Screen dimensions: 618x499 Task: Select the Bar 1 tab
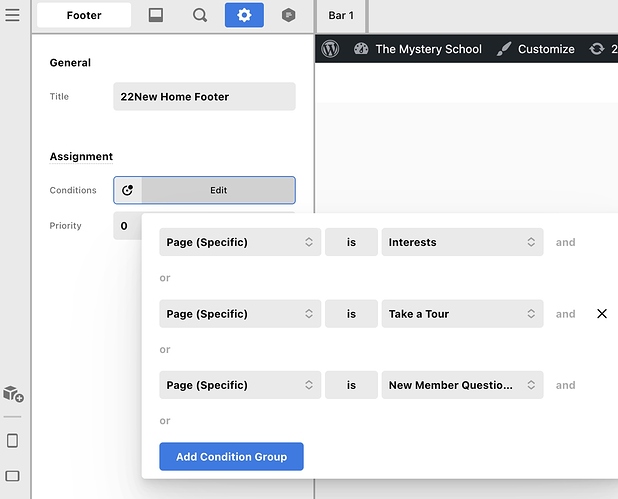341,15
